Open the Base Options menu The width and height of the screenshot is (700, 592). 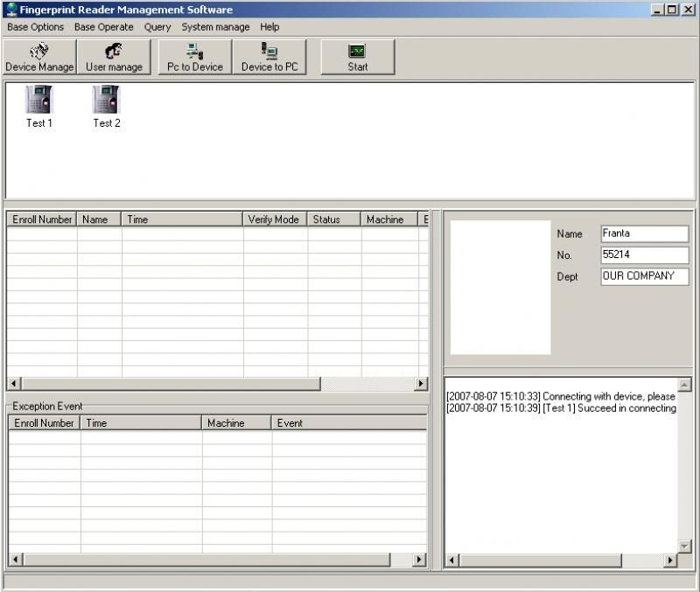pos(35,27)
